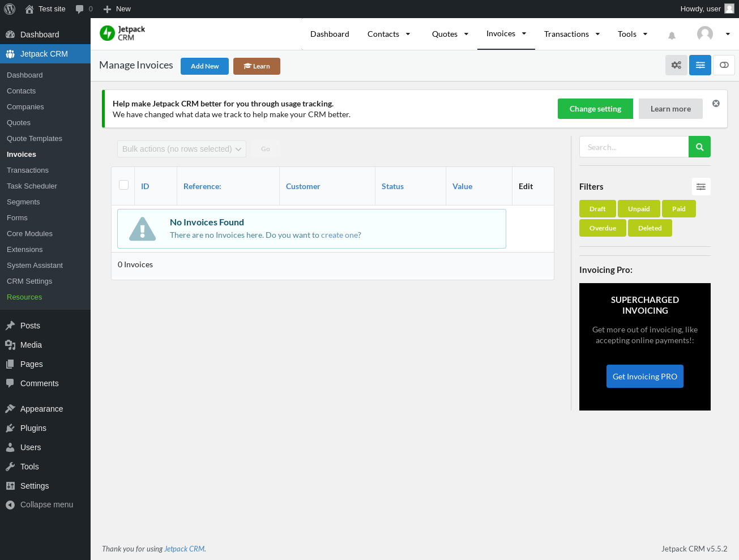
Task: Open Companies in the sidebar
Action: [x=25, y=107]
